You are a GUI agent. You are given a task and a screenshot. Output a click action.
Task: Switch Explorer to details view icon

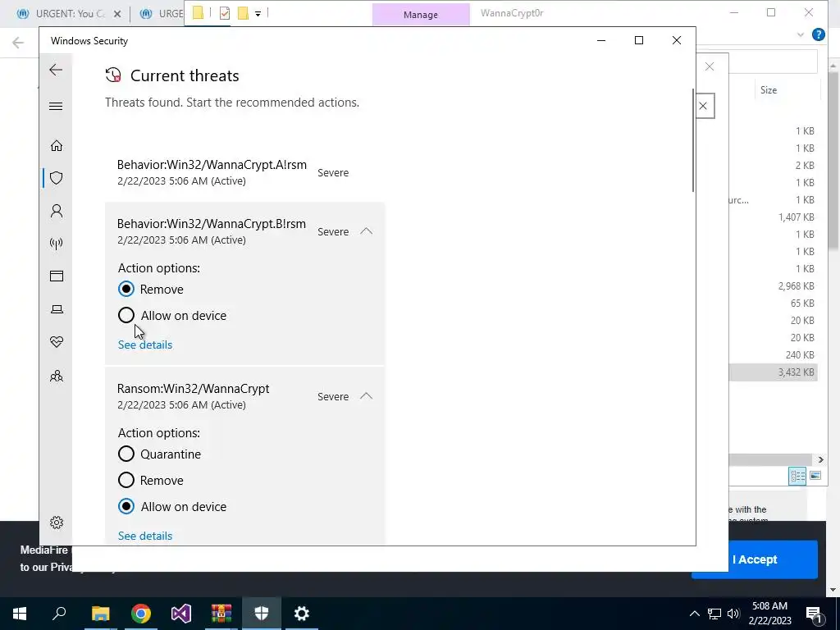click(x=797, y=476)
